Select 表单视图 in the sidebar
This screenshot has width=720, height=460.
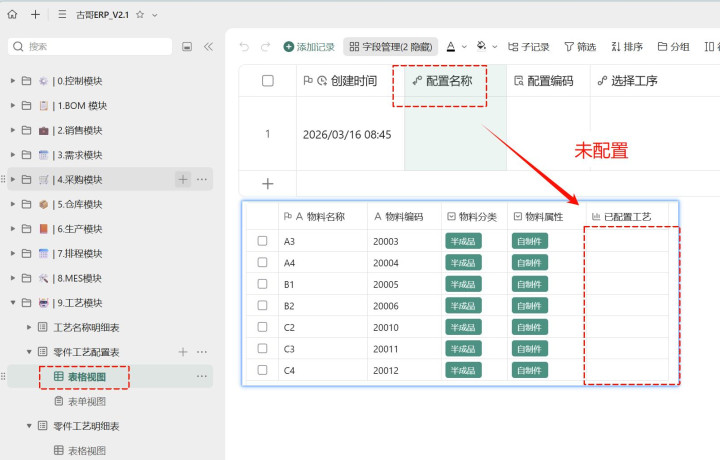click(x=86, y=401)
